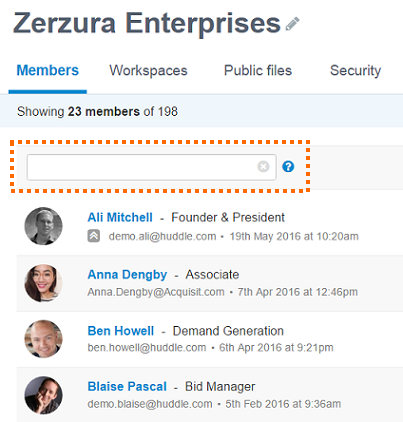
Task: Click Blaise Pascal's avatar picture
Action: 43,395
